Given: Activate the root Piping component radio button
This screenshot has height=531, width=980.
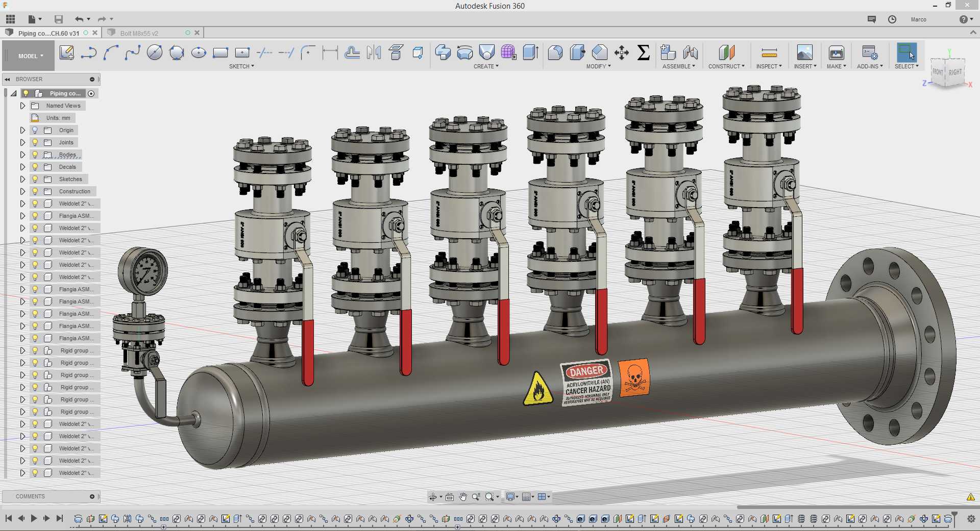Looking at the screenshot, I should [91, 93].
